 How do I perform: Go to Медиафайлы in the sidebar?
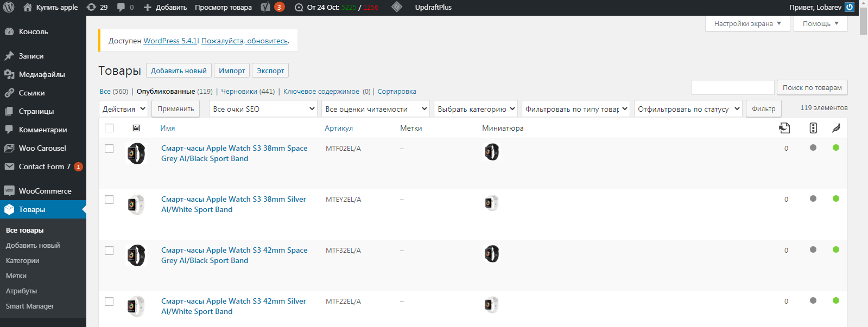pos(42,74)
